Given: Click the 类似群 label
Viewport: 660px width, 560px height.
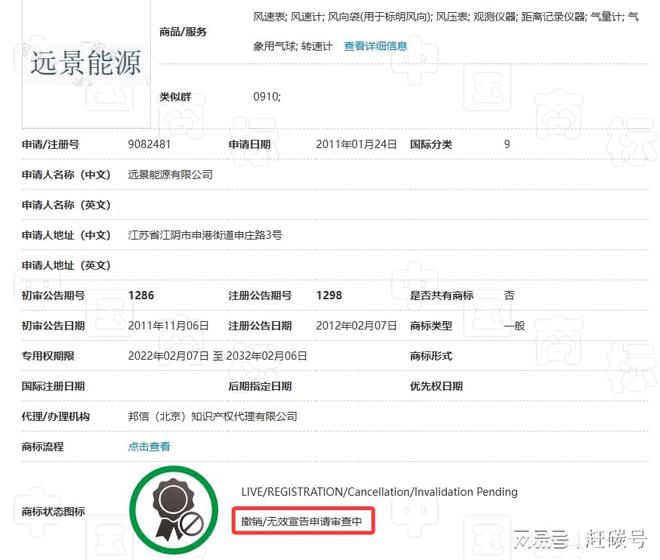Looking at the screenshot, I should (175, 97).
